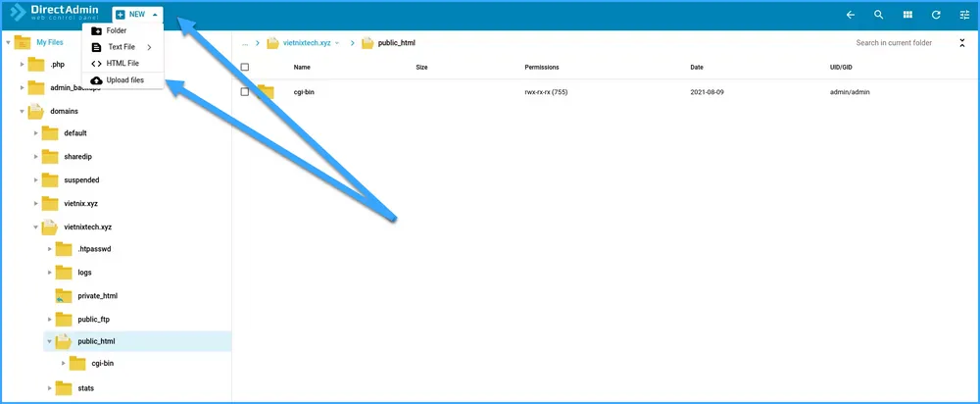980x404 pixels.
Task: Open the settings sliders icon
Action: coord(963,15)
